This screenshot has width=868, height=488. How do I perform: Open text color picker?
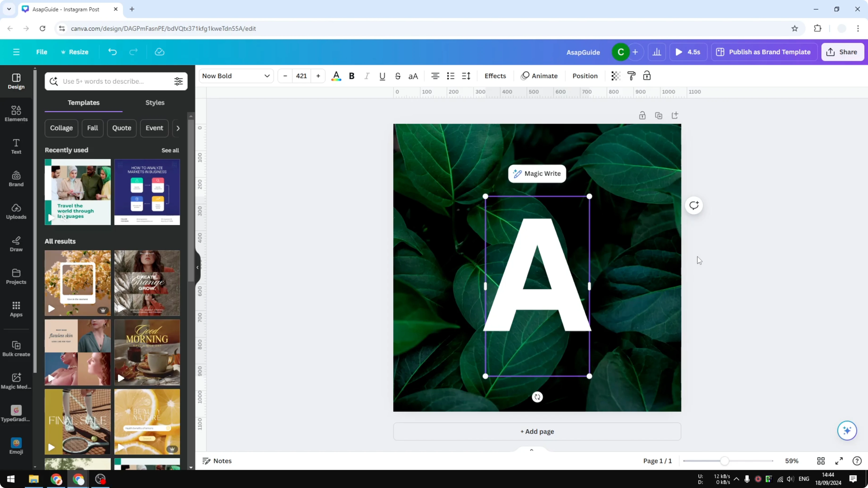336,76
